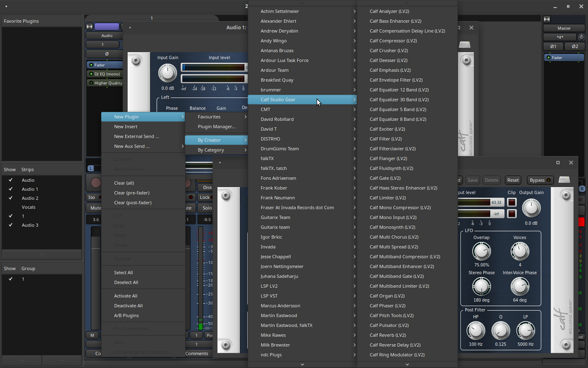The image size is (588, 368).
Task: Choose Plugin Manager... from the menu
Action: pyautogui.click(x=216, y=126)
